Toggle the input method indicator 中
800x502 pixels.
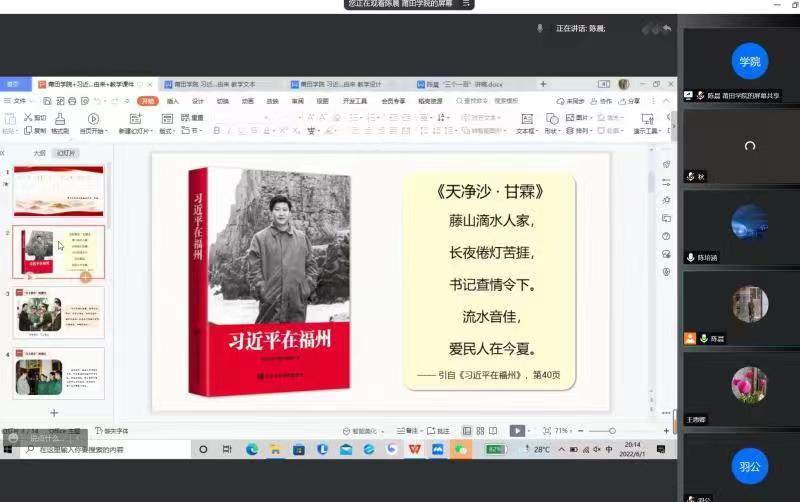click(x=609, y=449)
